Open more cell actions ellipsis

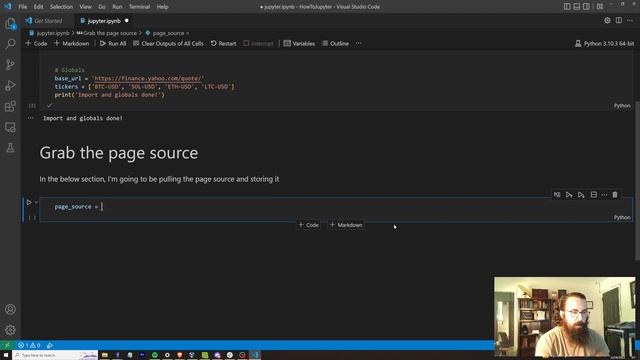(x=604, y=195)
